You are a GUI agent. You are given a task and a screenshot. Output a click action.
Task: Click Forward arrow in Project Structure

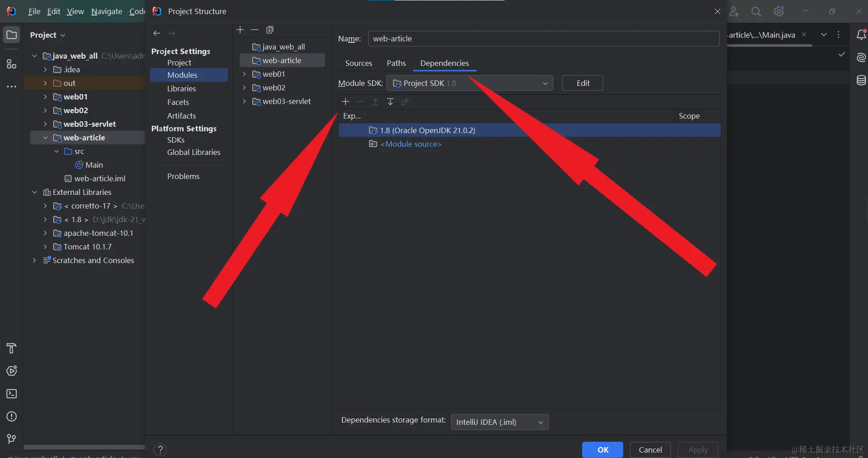tap(172, 33)
